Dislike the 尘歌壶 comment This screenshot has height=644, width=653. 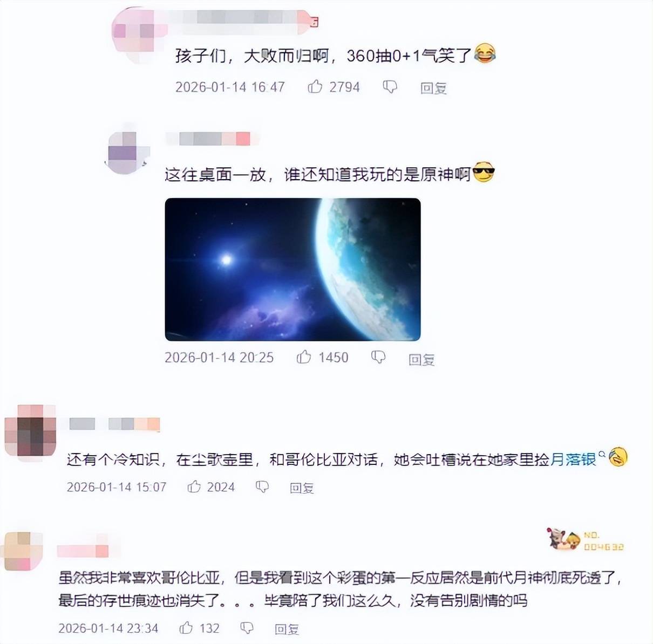click(262, 487)
